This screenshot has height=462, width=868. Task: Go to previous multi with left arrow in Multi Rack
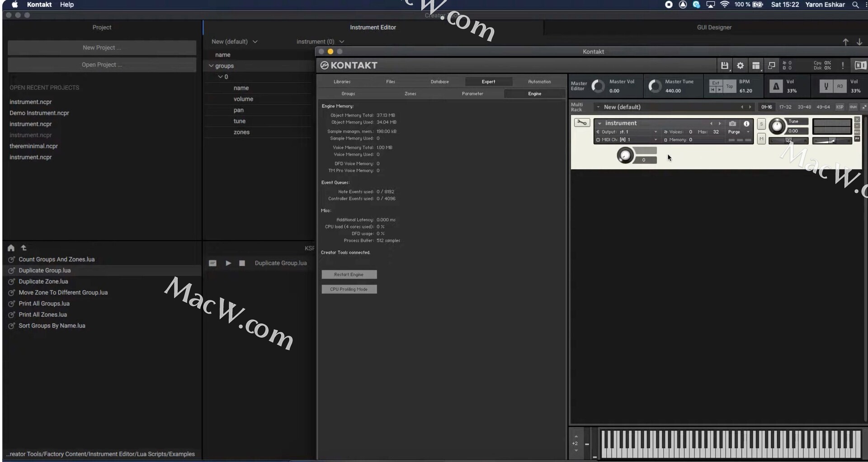742,107
